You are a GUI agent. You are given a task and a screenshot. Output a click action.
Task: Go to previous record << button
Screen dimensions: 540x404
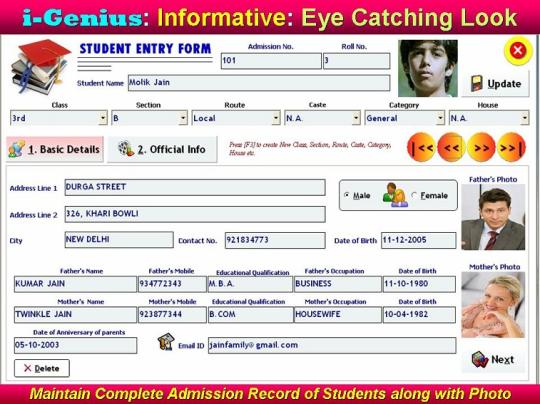451,147
